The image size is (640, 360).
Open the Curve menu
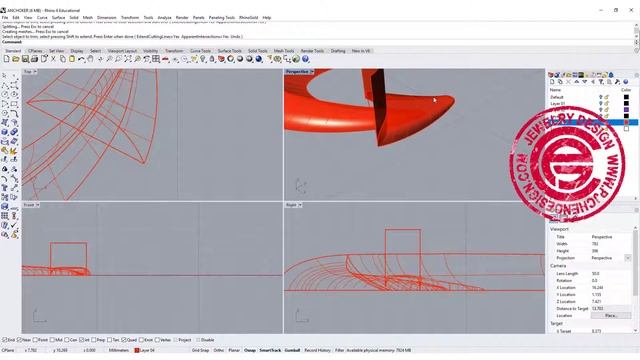42,18
